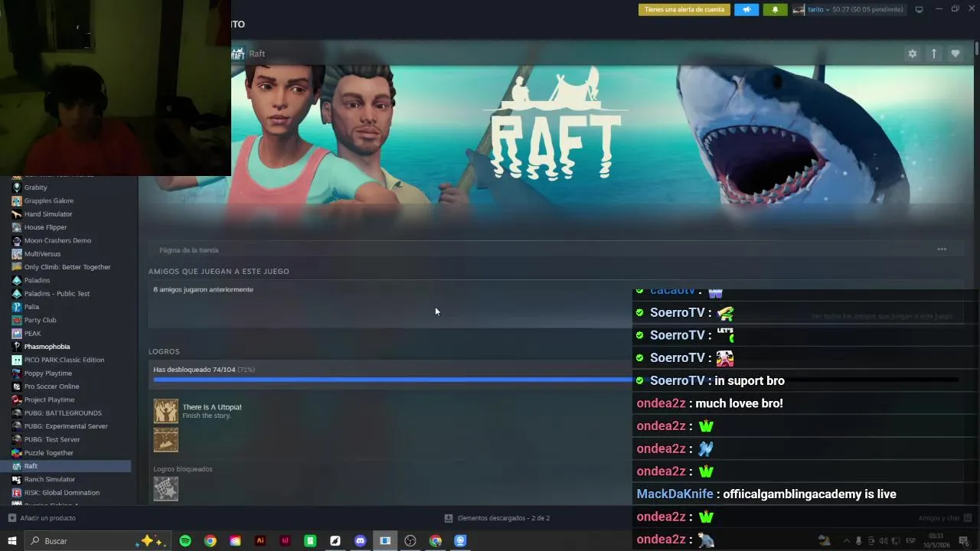Select Palia in the library

(x=31, y=307)
